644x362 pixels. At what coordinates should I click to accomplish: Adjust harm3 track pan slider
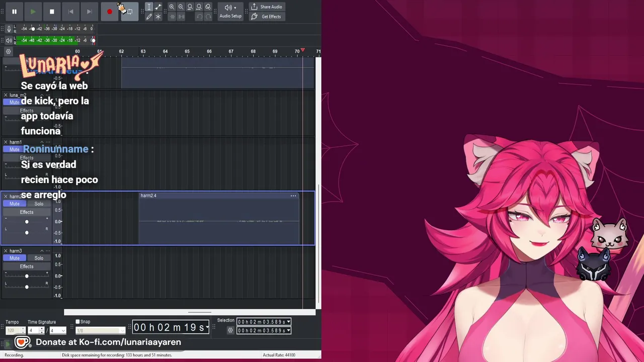click(x=27, y=287)
